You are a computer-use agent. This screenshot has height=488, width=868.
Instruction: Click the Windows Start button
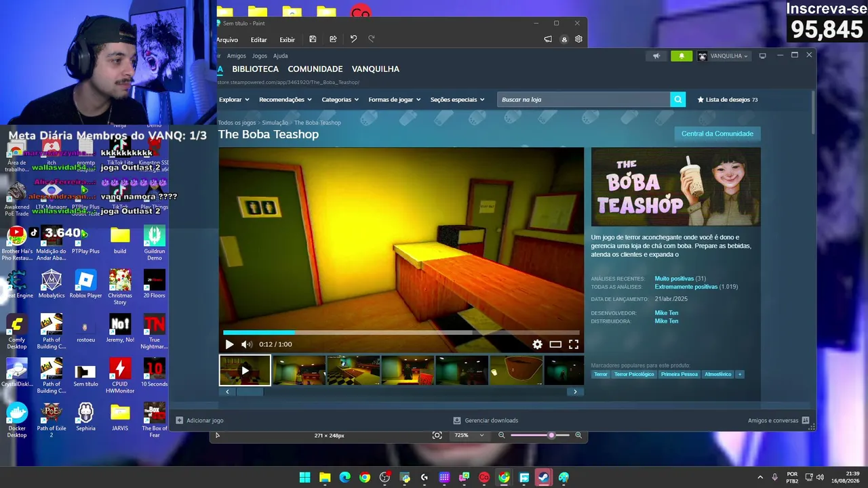[x=304, y=477]
